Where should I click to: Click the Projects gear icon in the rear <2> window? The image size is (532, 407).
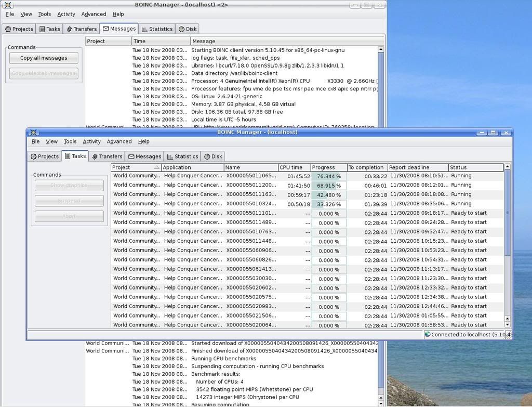coord(8,29)
